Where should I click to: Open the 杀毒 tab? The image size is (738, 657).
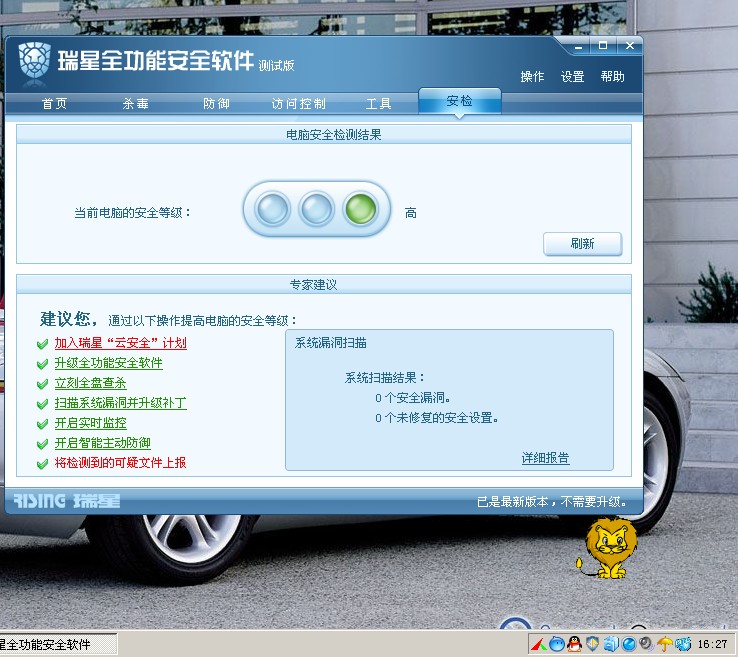pyautogui.click(x=135, y=104)
